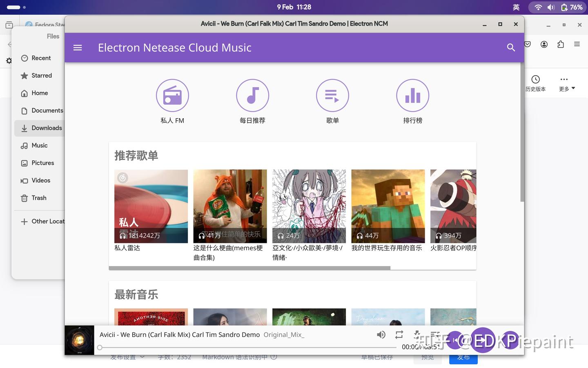The height and width of the screenshot is (368, 588).
Task: Open the GNOME activities overview indicator
Action: tap(16, 7)
